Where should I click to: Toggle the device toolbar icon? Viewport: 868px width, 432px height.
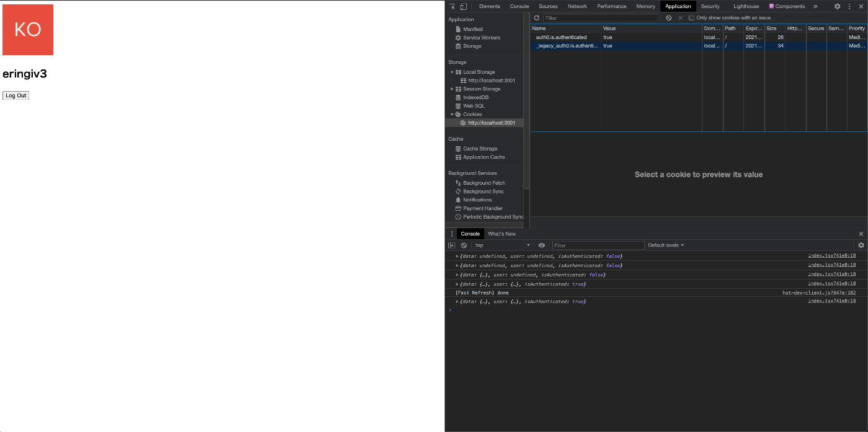coord(463,6)
